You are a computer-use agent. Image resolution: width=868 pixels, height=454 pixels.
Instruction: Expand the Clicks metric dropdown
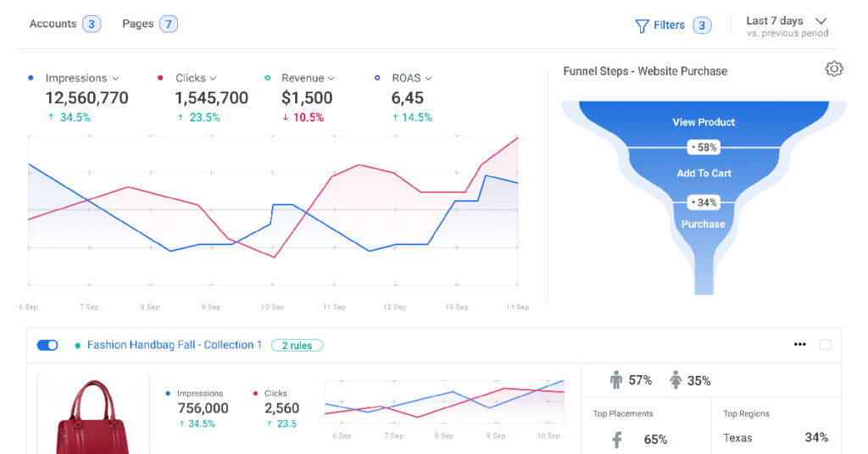213,78
